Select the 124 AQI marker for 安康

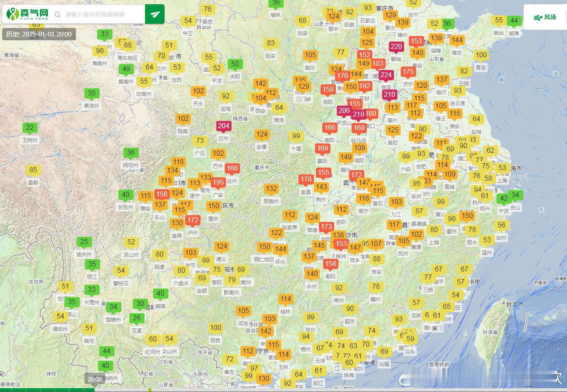(x=262, y=135)
